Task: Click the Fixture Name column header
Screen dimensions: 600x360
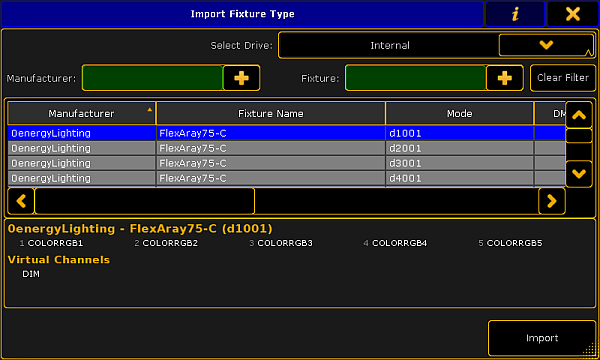Action: click(x=271, y=114)
